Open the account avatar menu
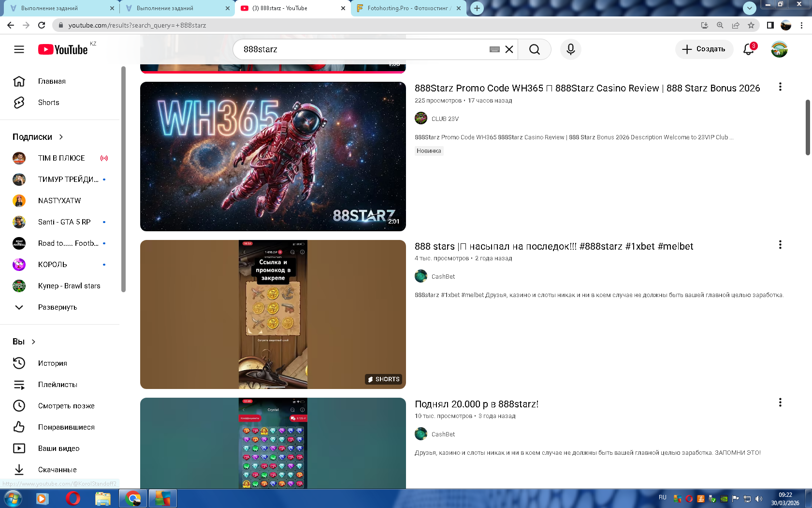 (x=779, y=49)
